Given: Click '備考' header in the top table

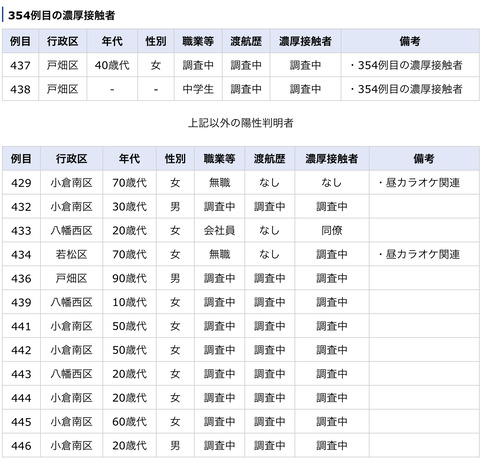Looking at the screenshot, I should click(x=410, y=41).
